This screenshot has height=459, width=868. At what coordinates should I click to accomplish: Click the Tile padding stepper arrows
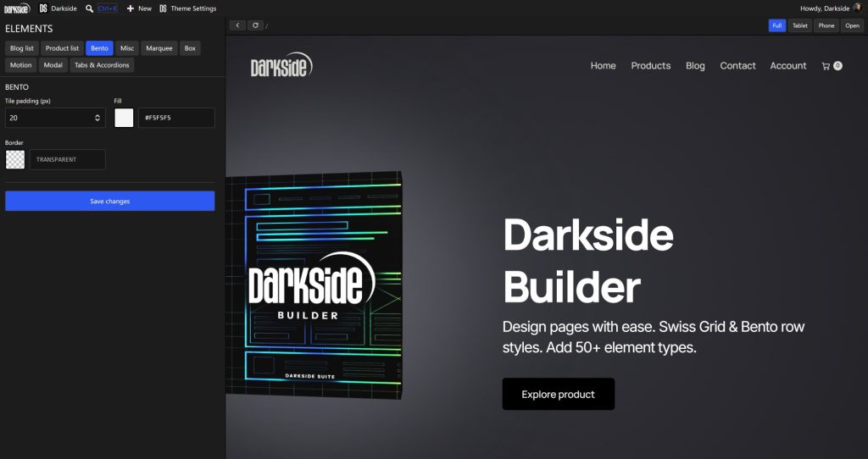coord(97,118)
